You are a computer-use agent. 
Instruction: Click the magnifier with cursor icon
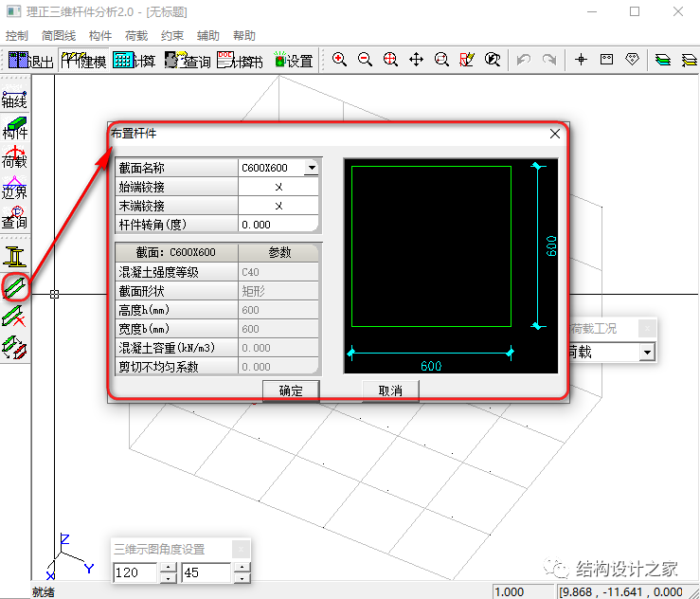pyautogui.click(x=493, y=60)
